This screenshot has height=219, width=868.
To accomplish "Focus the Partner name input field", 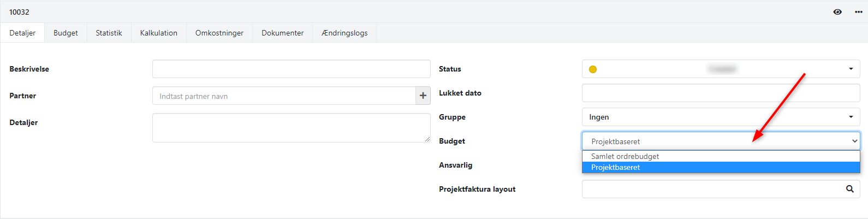I will (284, 96).
